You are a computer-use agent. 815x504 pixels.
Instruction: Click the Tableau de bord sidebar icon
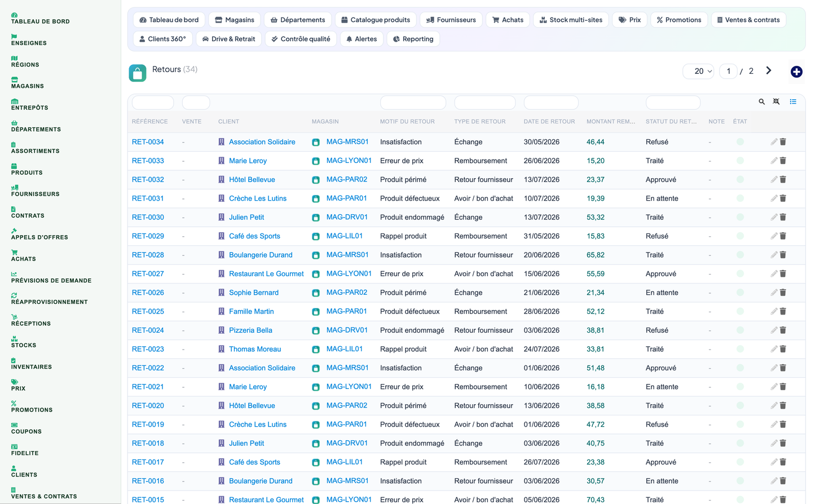[x=14, y=15]
